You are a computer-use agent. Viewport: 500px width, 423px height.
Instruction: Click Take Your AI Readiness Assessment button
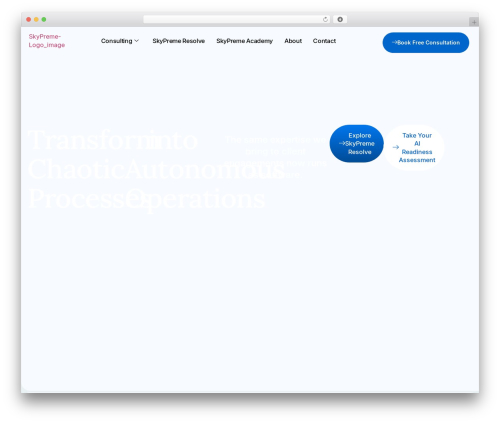coord(414,148)
